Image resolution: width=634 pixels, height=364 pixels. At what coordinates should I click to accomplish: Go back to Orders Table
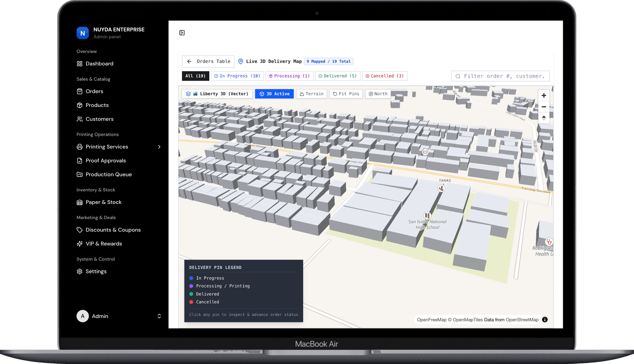[x=208, y=61]
